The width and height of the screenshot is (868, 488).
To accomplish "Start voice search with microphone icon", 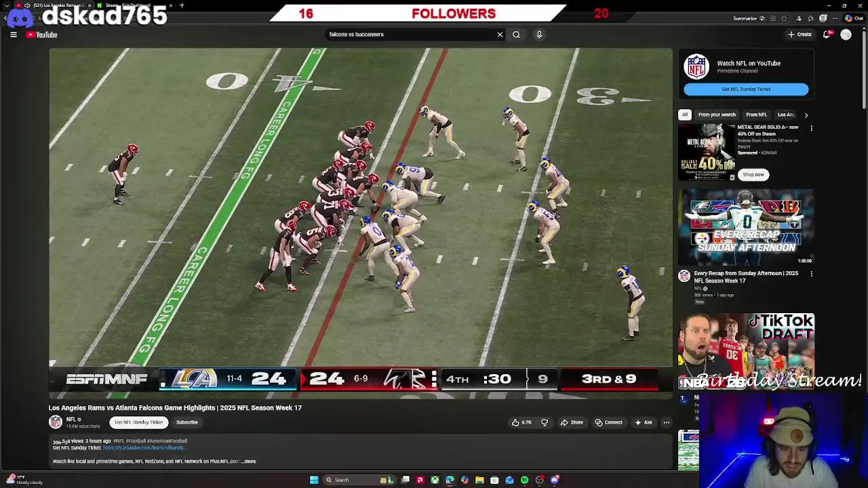I will (539, 35).
